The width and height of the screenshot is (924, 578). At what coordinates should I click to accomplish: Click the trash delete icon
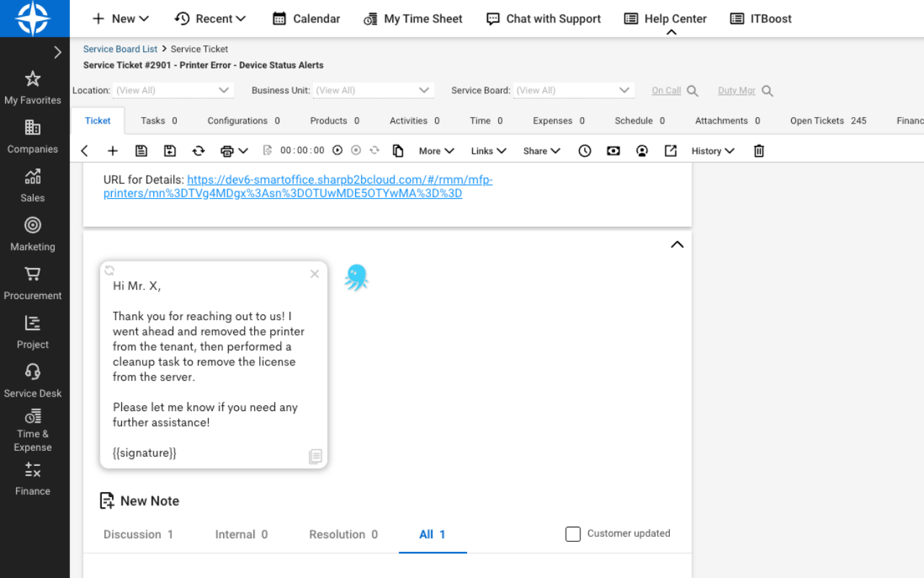759,151
